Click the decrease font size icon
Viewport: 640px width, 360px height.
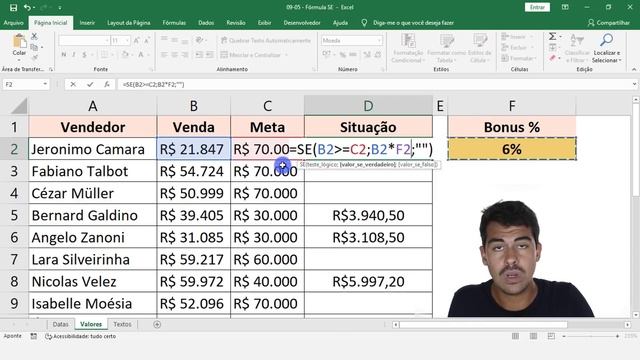tap(147, 40)
